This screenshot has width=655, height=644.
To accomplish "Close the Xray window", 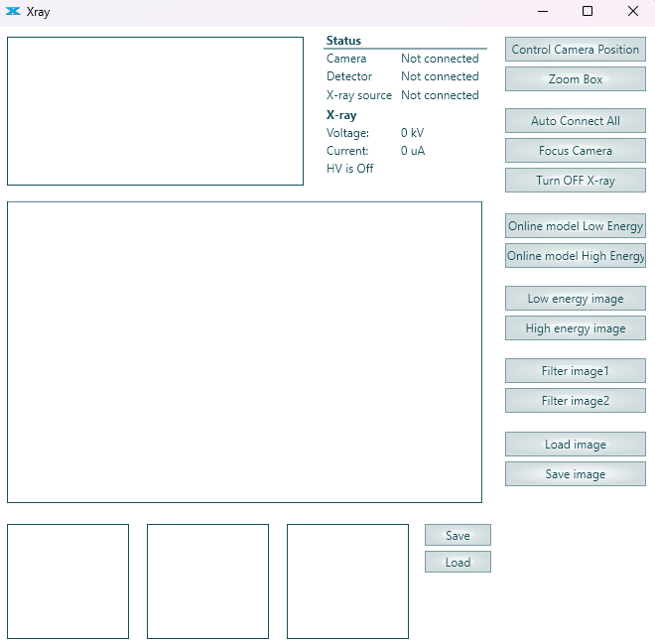I will [x=633, y=11].
